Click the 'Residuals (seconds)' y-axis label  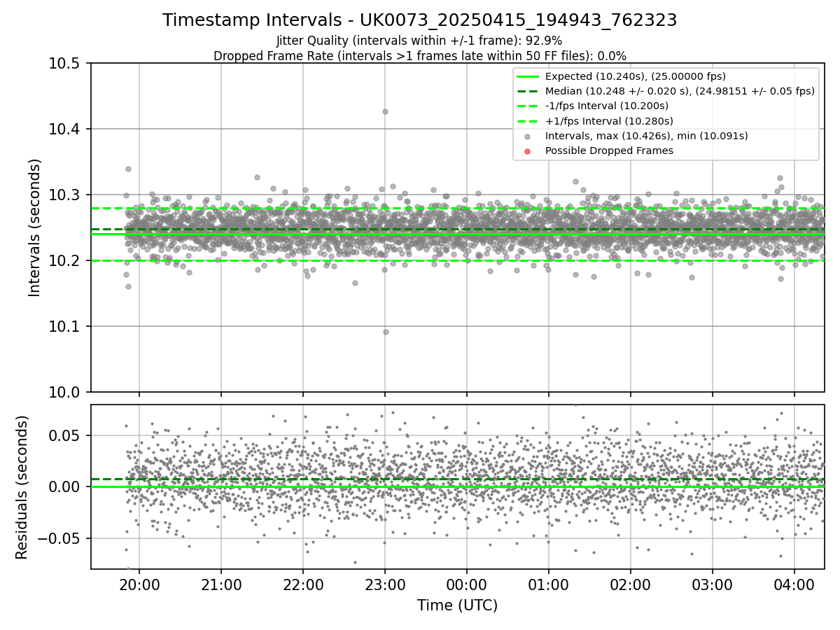pyautogui.click(x=22, y=487)
